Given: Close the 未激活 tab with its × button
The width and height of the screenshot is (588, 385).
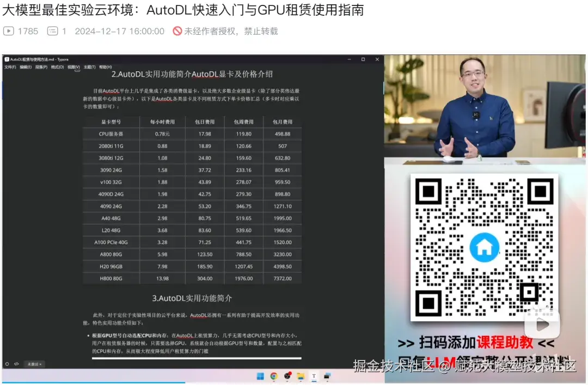Looking at the screenshot, I should pos(40,364).
